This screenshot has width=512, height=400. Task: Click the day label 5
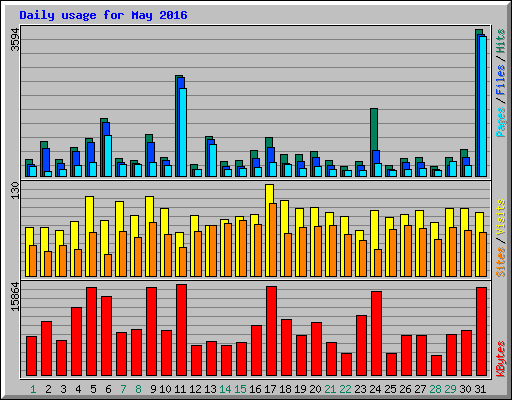tap(93, 389)
